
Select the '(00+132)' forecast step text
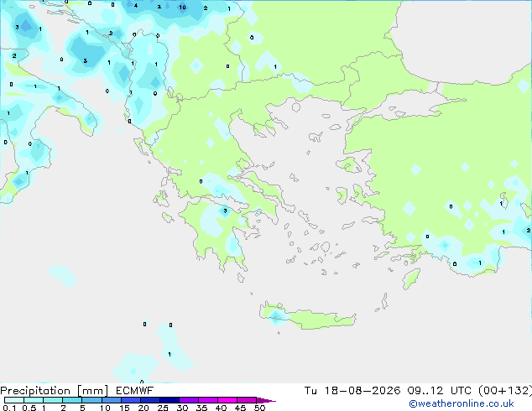(505, 391)
